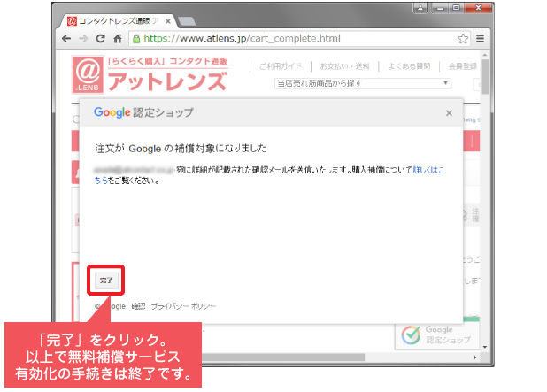Screen dimensions: 547x392
Task: Go to the browser home page icon
Action: click(118, 39)
